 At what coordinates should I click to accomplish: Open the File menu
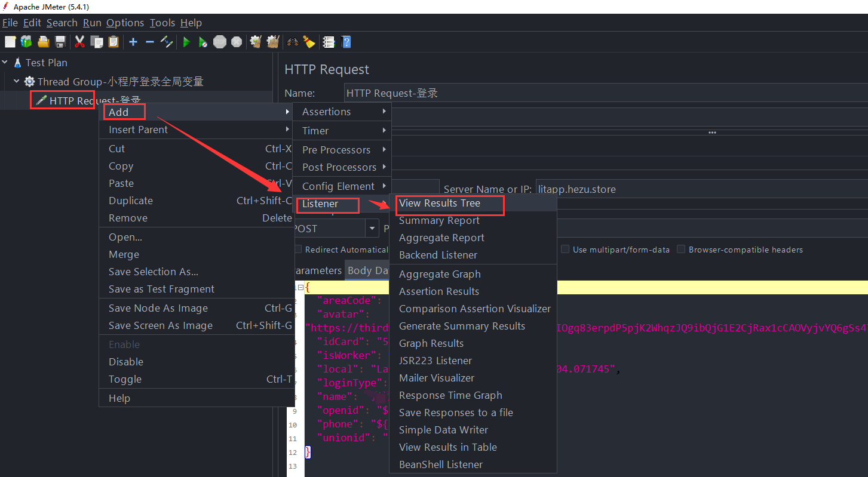10,23
